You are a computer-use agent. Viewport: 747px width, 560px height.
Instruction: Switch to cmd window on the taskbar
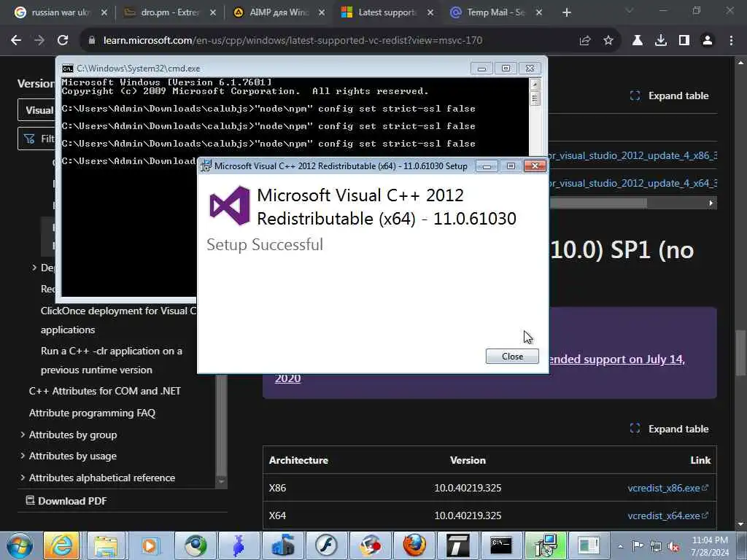pos(501,545)
